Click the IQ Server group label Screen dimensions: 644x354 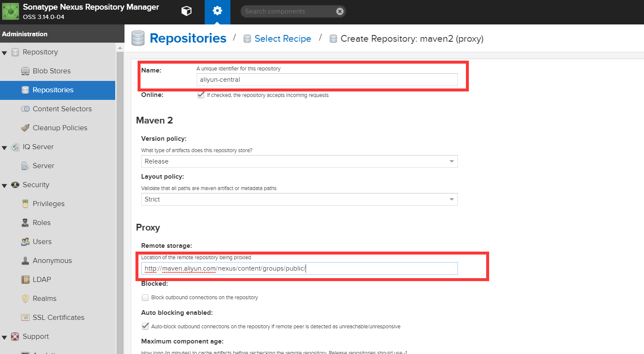(38, 147)
